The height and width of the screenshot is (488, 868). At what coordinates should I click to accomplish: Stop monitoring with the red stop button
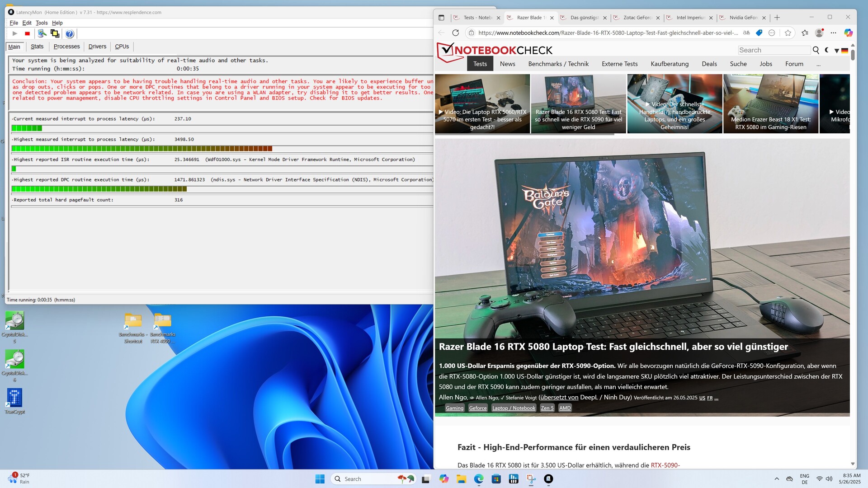click(27, 33)
